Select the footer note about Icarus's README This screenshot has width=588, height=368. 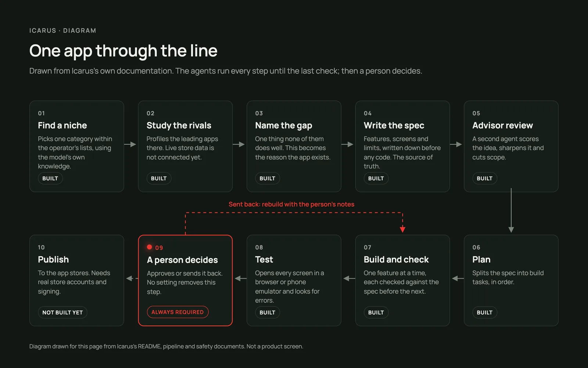(x=166, y=346)
